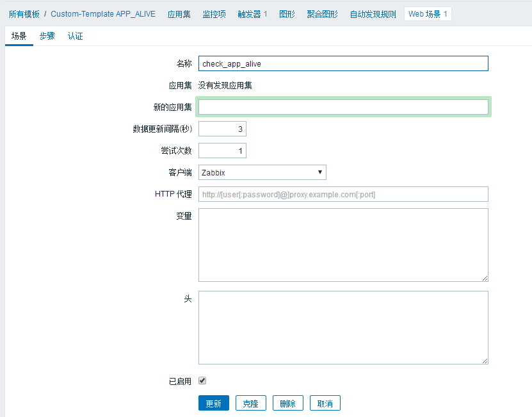Switch to 步骤 tab

[47, 36]
